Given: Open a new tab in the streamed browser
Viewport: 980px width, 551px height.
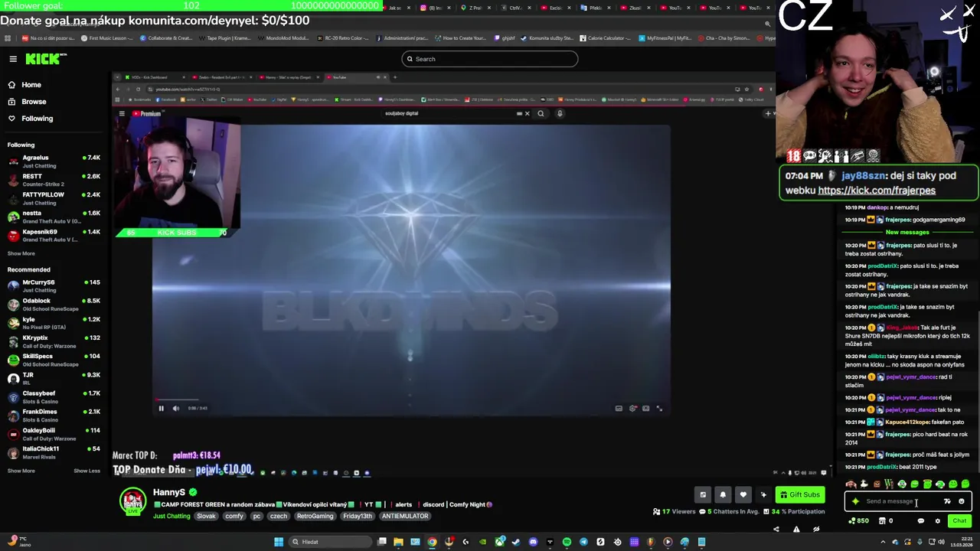Looking at the screenshot, I should click(395, 77).
